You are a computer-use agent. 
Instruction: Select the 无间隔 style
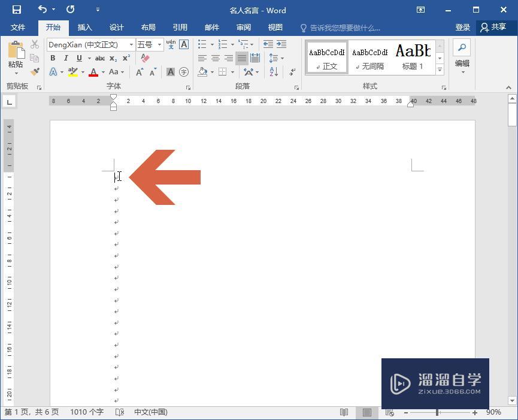[369, 58]
